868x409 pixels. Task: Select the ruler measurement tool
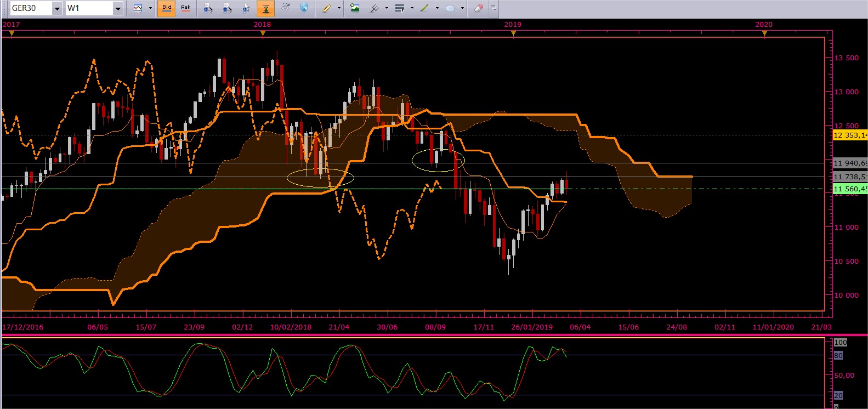(327, 8)
